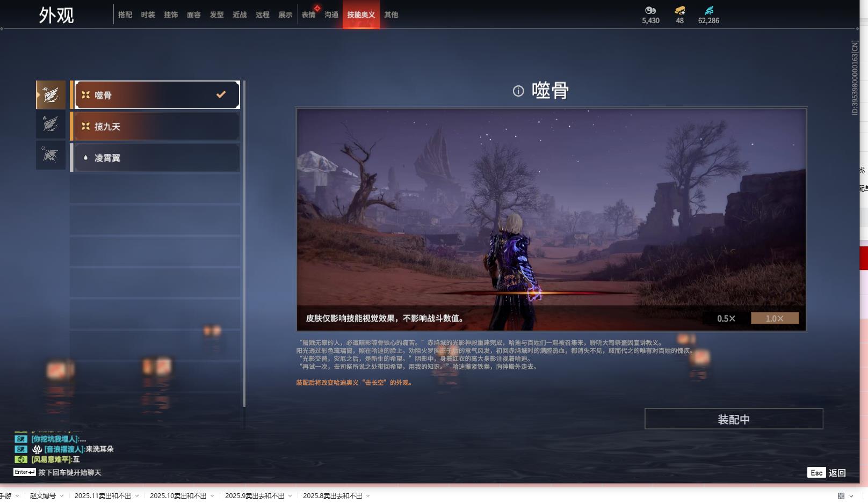Viewport: 868px width, 504px height.
Task: Switch to the 2025.11卖出和不出 sheet tab
Action: tap(103, 496)
